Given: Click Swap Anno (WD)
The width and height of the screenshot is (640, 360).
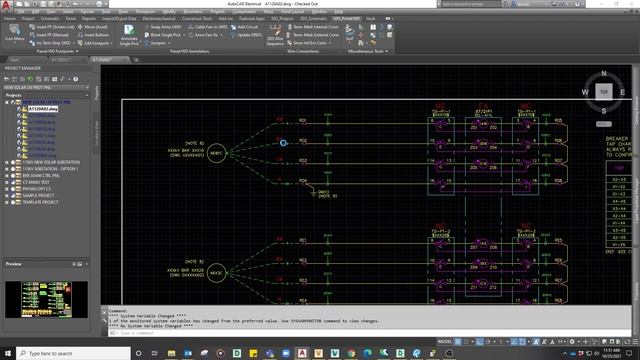Looking at the screenshot, I should tap(162, 27).
